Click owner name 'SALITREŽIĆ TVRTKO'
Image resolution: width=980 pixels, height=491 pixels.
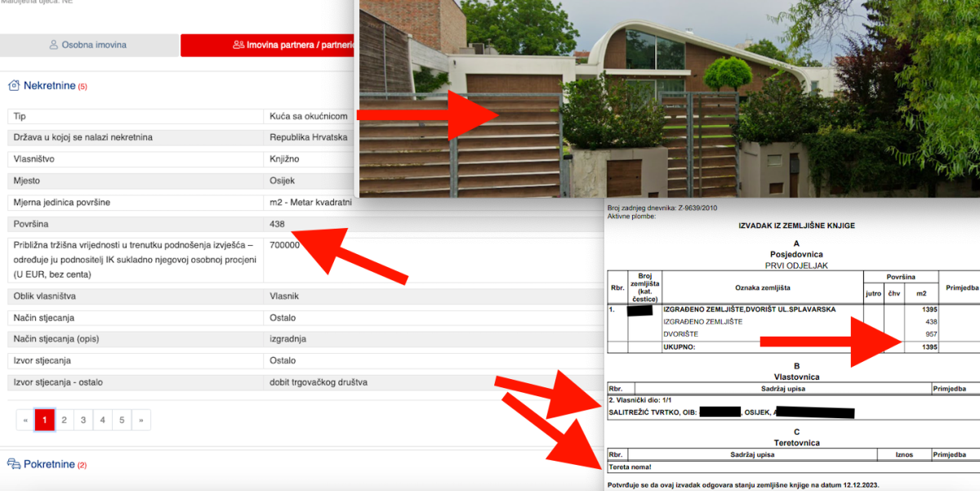tap(645, 413)
